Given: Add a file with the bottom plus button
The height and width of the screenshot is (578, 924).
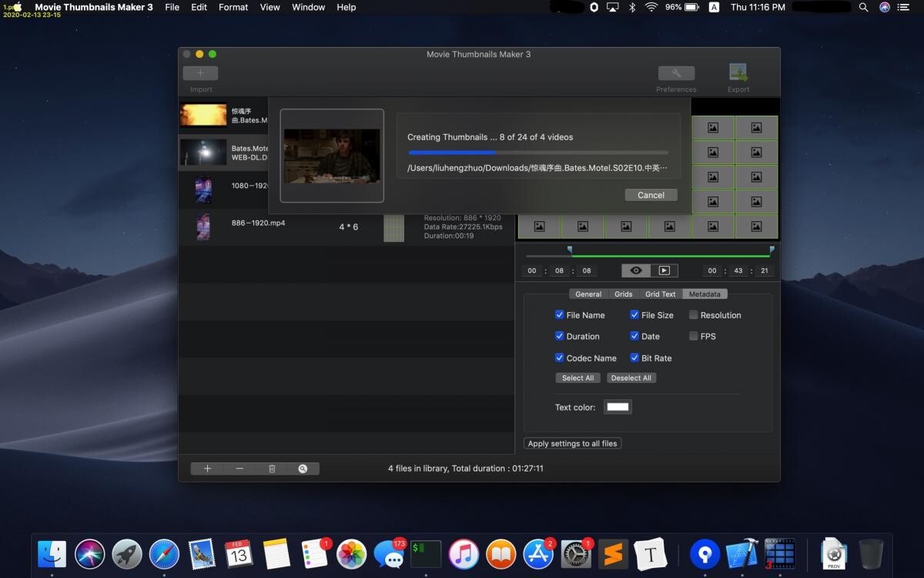Looking at the screenshot, I should (207, 469).
